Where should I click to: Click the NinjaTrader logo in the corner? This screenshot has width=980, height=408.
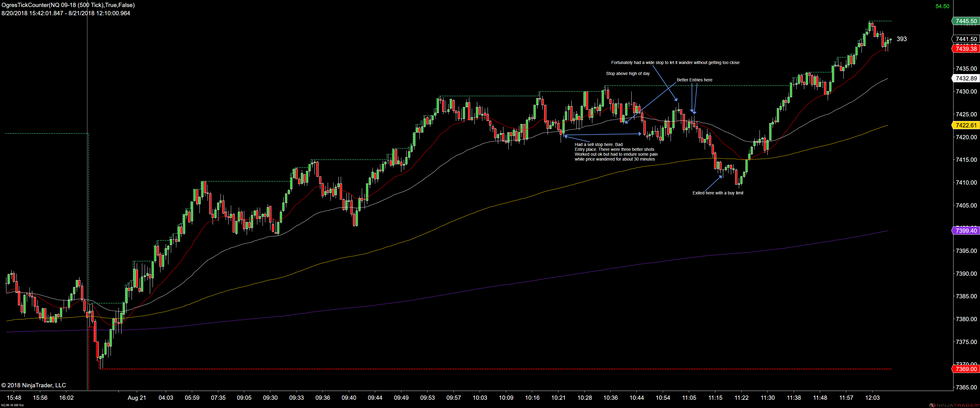click(954, 405)
